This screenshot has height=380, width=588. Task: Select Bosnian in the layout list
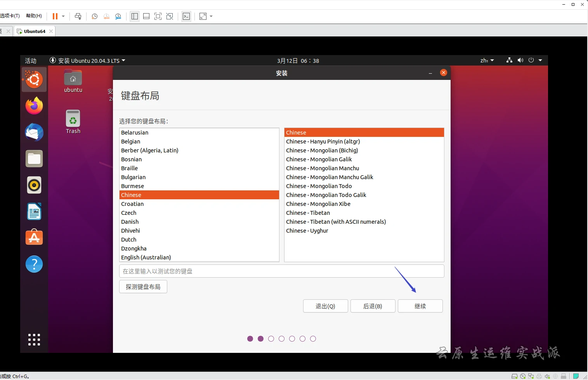[x=199, y=159]
